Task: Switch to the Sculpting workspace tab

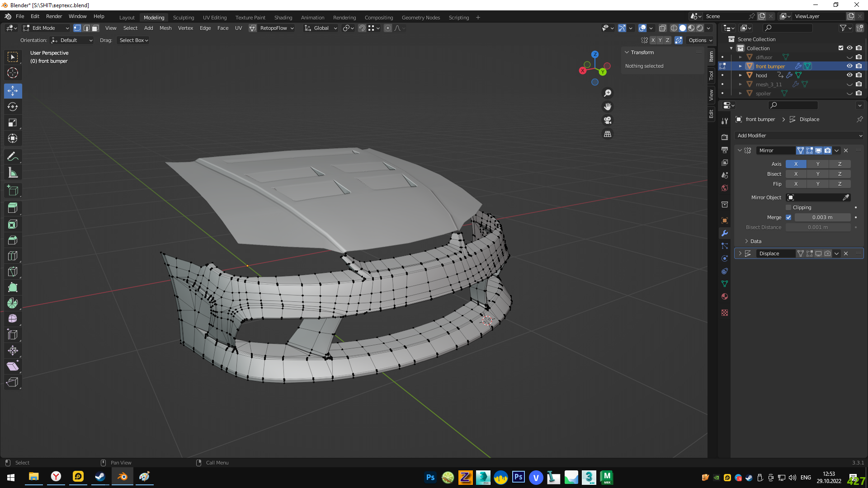Action: (x=183, y=18)
